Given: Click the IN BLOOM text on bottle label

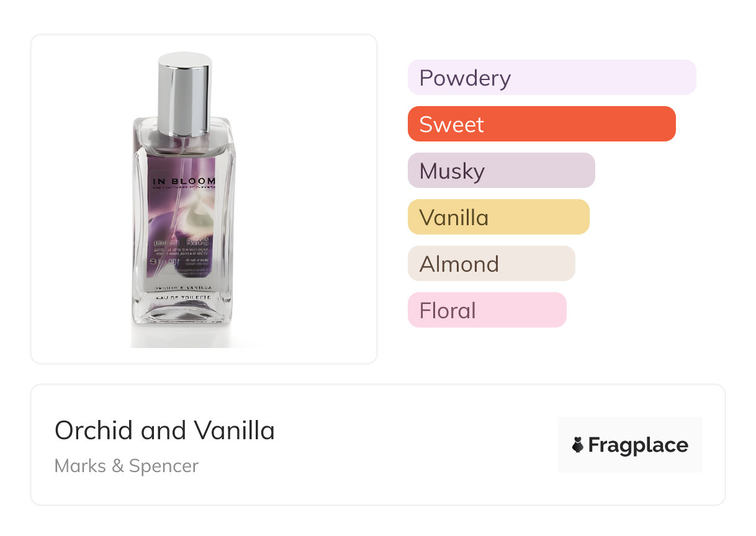Looking at the screenshot, I should (184, 182).
